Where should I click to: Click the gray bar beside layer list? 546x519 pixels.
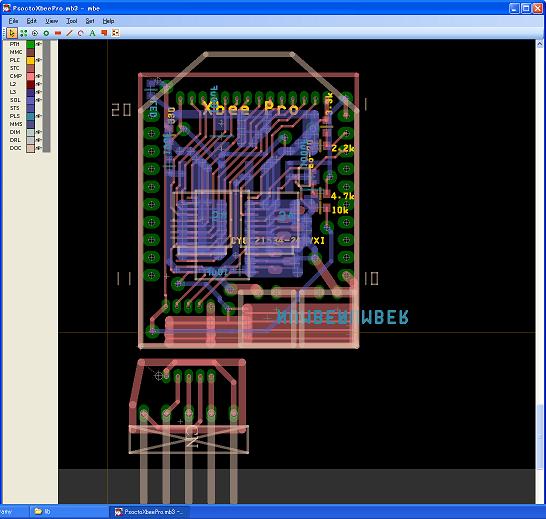click(47, 96)
